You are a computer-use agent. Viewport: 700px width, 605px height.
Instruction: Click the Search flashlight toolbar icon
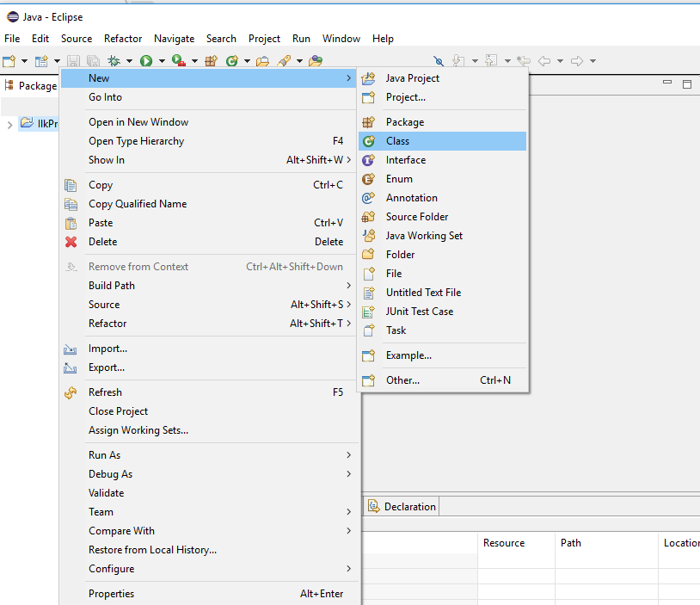click(x=284, y=61)
